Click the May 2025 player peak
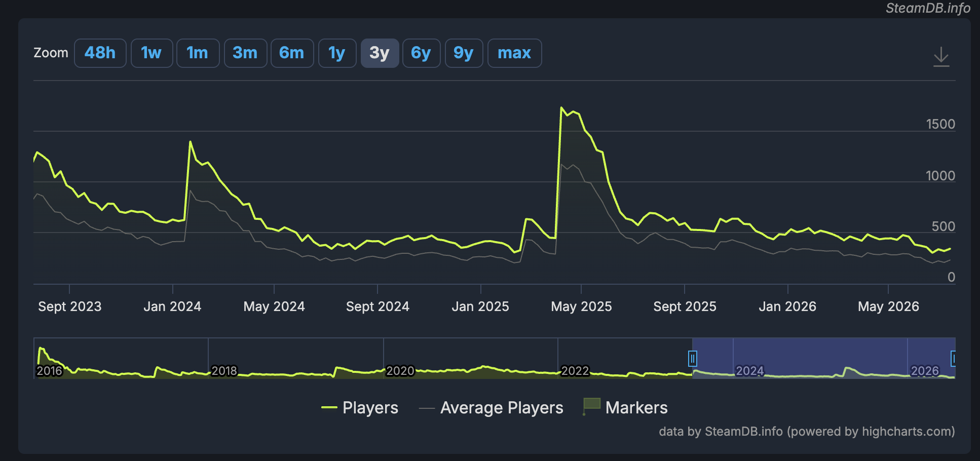The width and height of the screenshot is (980, 461). tap(561, 107)
